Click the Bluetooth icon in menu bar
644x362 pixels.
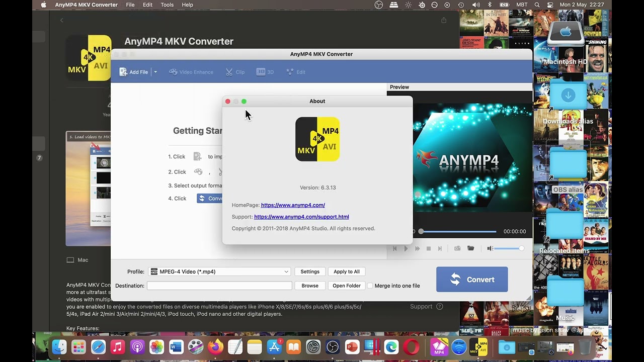pyautogui.click(x=490, y=5)
